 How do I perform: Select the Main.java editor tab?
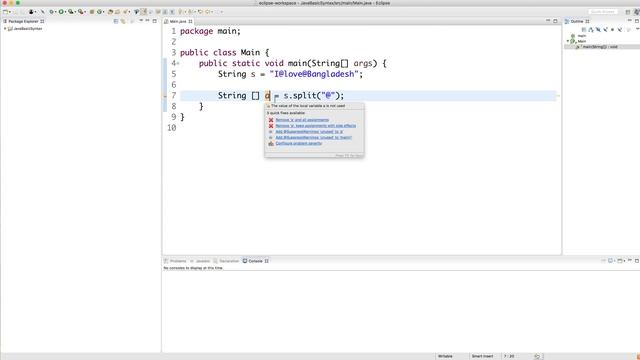(178, 21)
